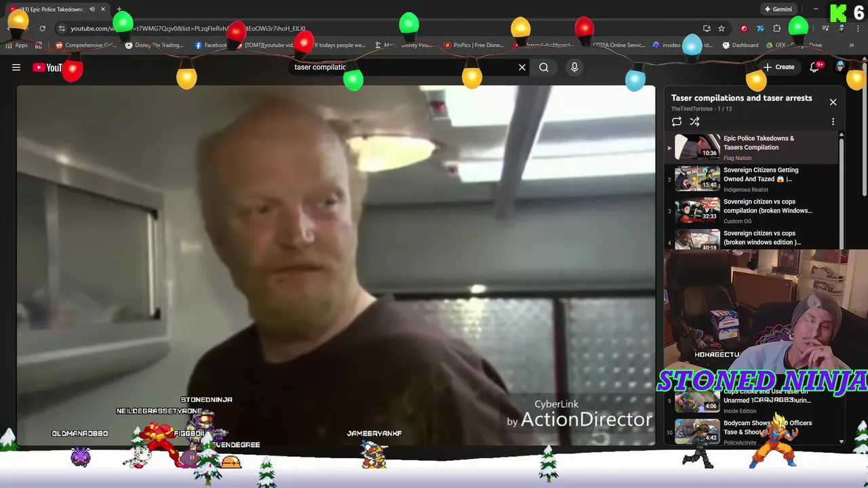Open the red extension icon in toolbar
This screenshot has height=488, width=868.
tap(744, 28)
